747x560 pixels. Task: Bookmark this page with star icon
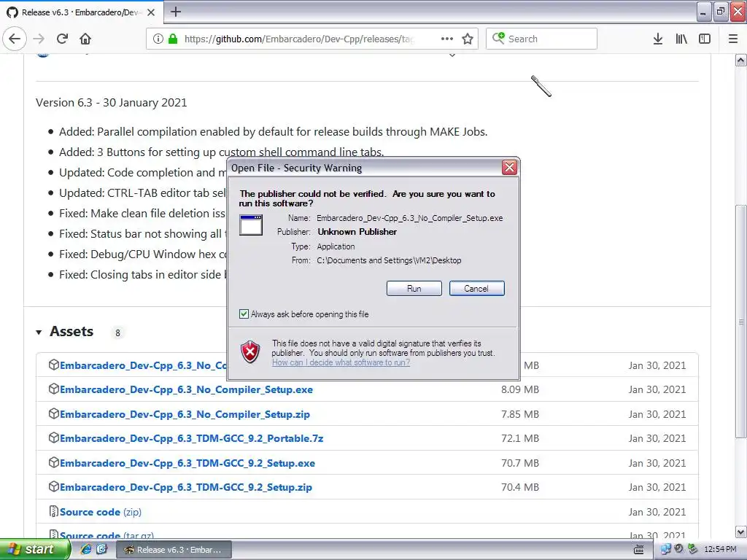tap(468, 39)
